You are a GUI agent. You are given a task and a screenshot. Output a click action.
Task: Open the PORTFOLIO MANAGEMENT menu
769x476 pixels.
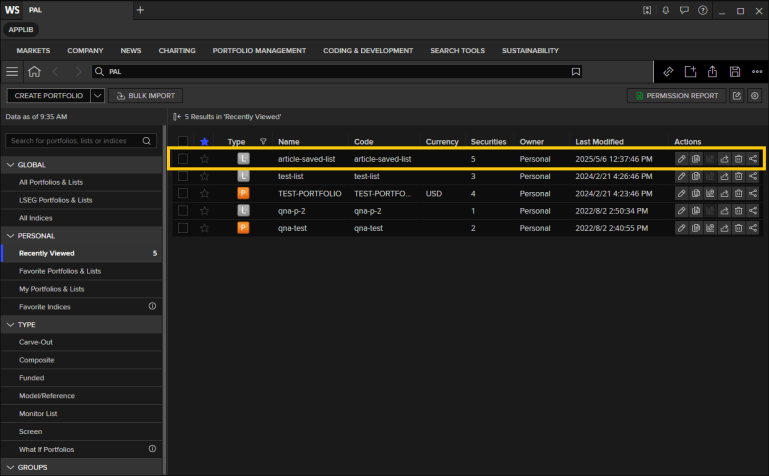259,50
